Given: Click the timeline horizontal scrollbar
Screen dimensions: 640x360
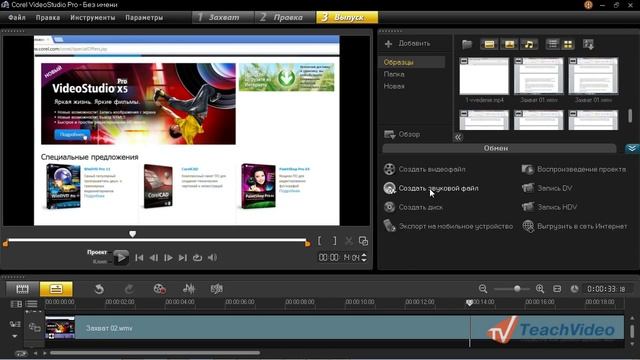Looking at the screenshot, I should click(155, 353).
